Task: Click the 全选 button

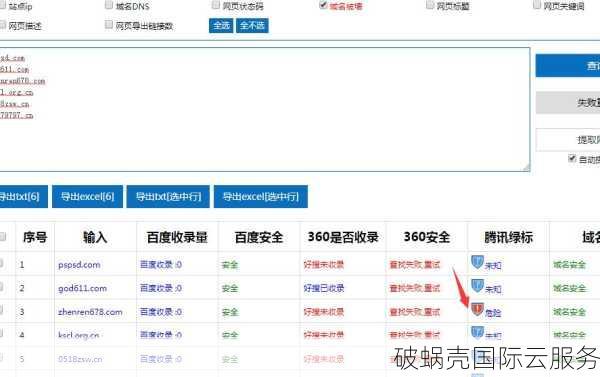Action: [221, 26]
